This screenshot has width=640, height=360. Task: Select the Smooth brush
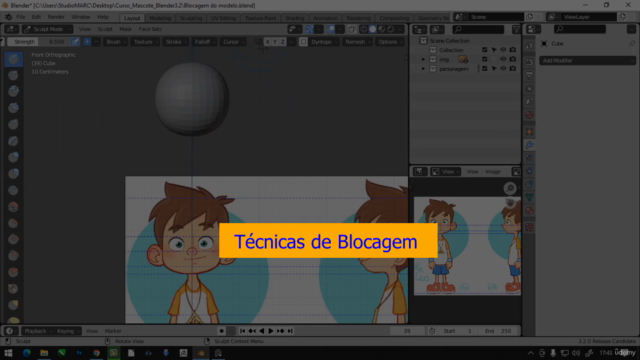pyautogui.click(x=13, y=207)
